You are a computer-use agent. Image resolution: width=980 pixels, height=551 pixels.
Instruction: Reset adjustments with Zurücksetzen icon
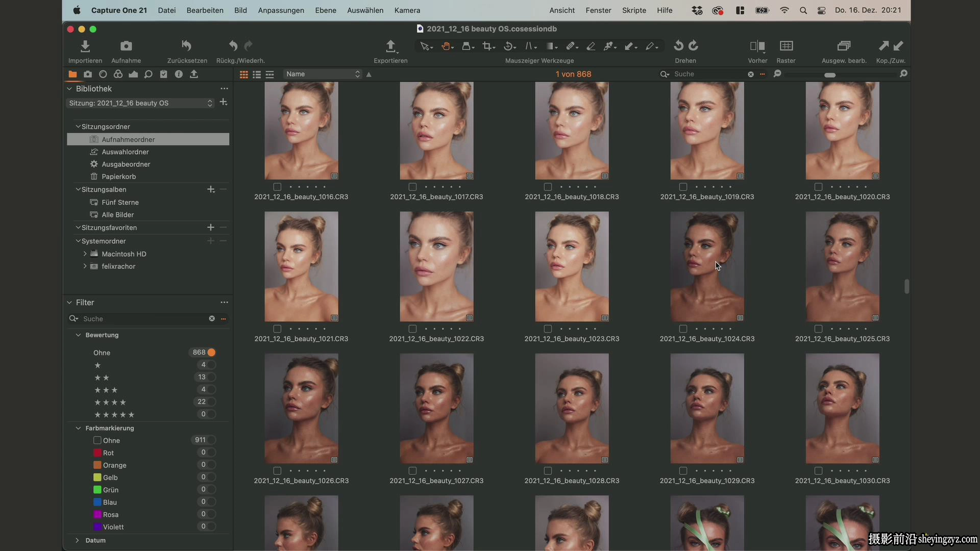[x=187, y=46]
